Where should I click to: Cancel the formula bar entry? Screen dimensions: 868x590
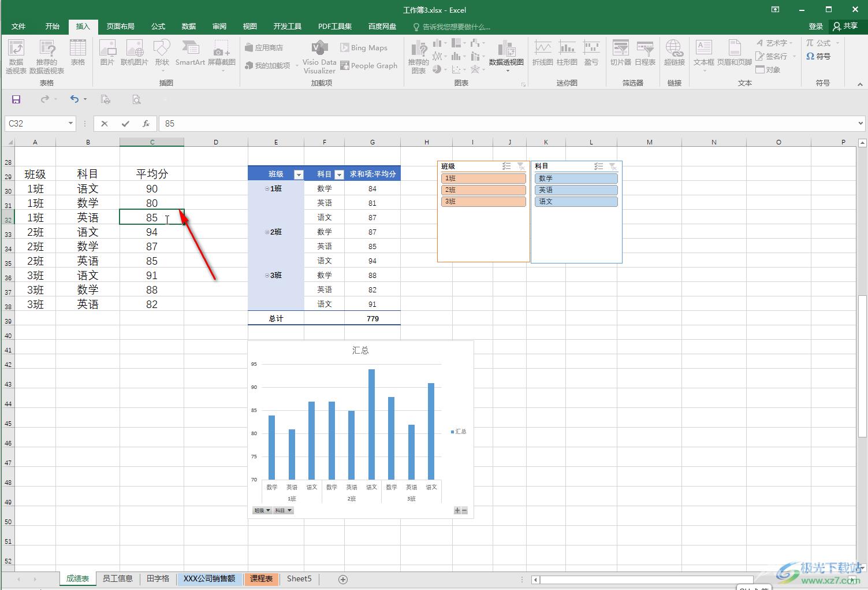point(104,123)
